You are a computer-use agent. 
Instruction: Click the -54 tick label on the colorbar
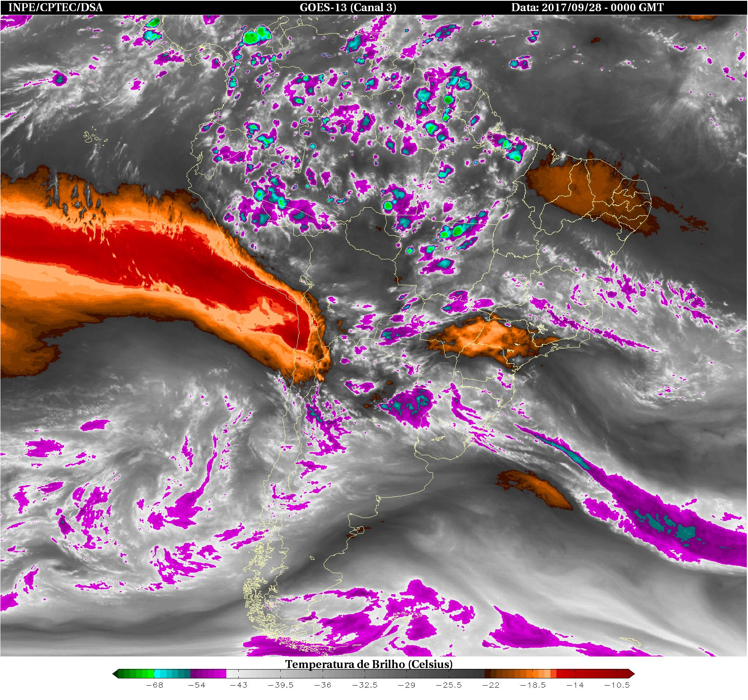click(196, 685)
